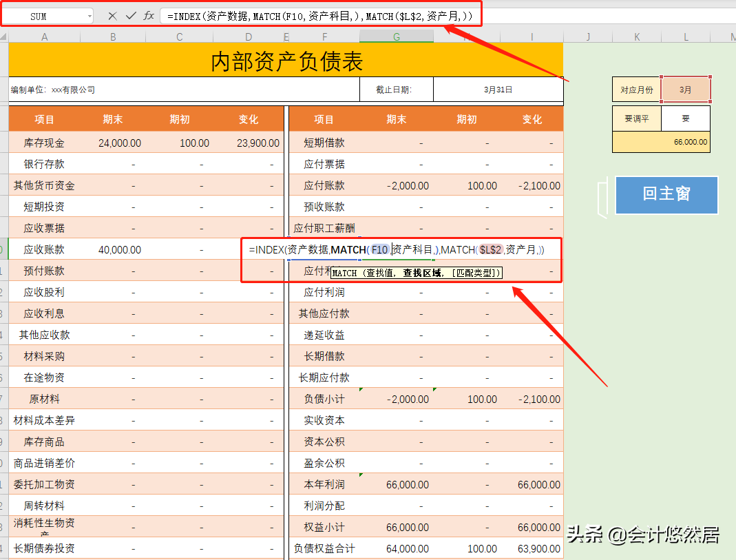Select all cells using the corner triangle selector
The image size is (736, 560).
pos(6,36)
